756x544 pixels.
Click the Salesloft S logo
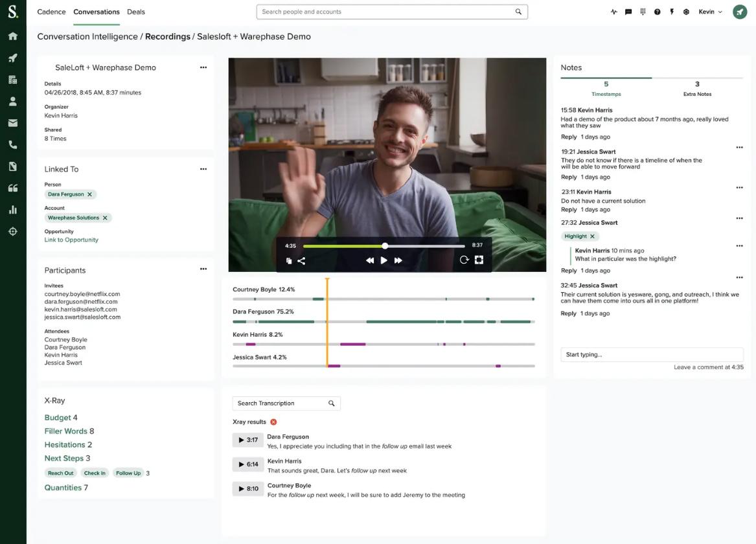[13, 12]
